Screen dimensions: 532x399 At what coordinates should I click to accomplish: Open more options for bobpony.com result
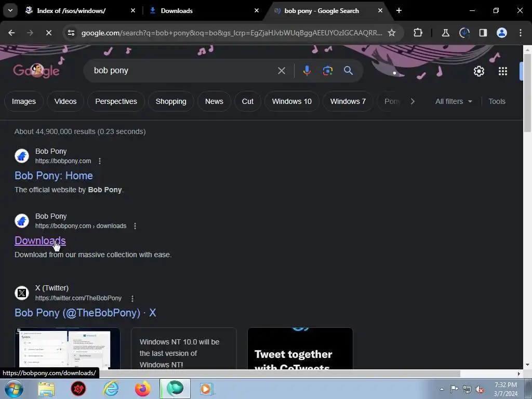99,161
